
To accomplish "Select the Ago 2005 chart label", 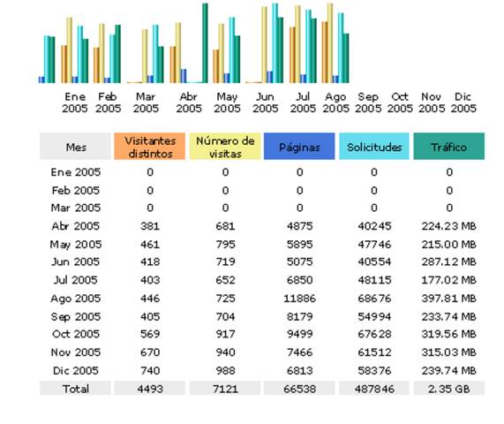I will pyautogui.click(x=336, y=102).
